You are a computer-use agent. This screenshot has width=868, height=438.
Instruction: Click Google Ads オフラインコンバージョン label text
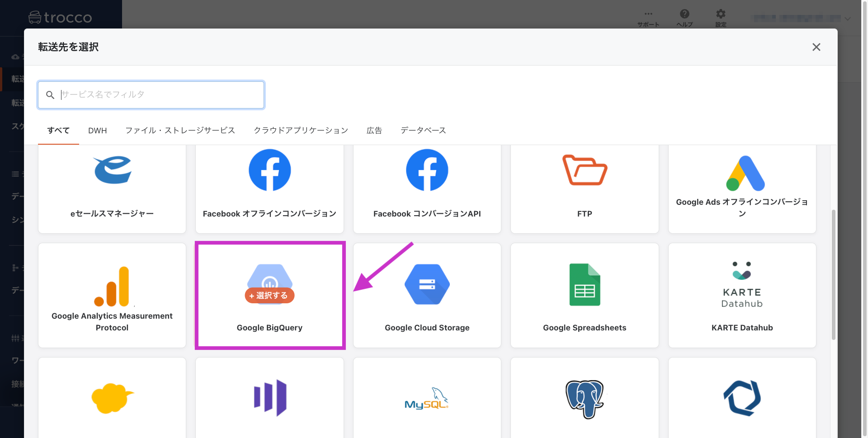pos(742,207)
